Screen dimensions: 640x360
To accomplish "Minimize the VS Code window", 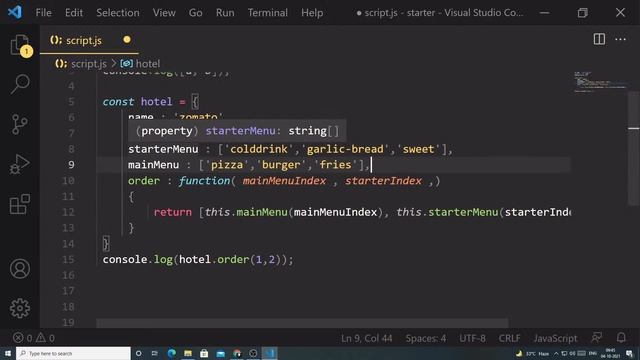I will 544,13.
